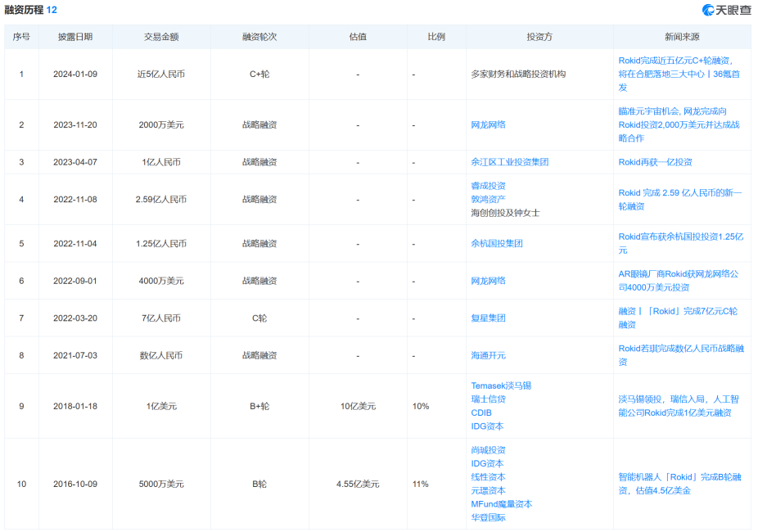
Task: Select the amount cell 1.25亿人民币
Action: [161, 244]
